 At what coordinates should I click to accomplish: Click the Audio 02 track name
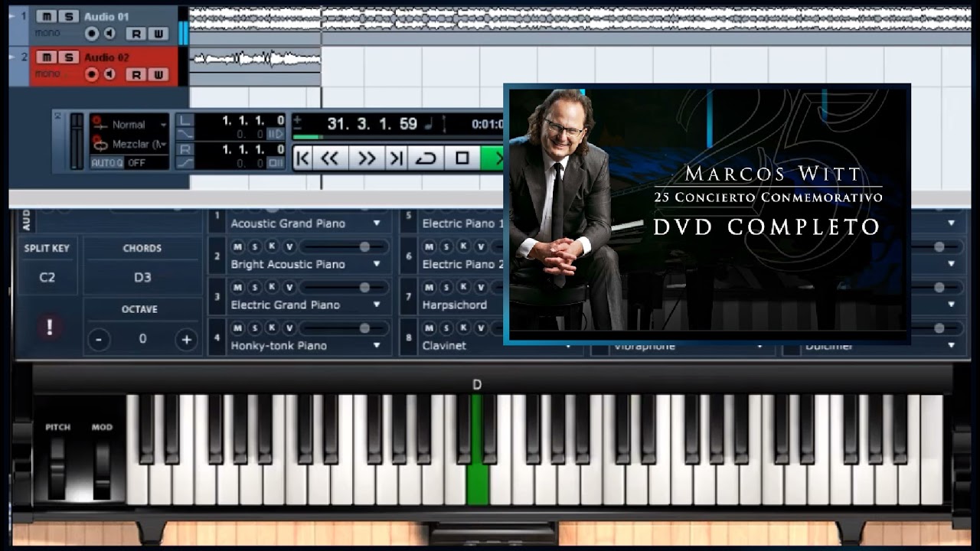point(106,57)
